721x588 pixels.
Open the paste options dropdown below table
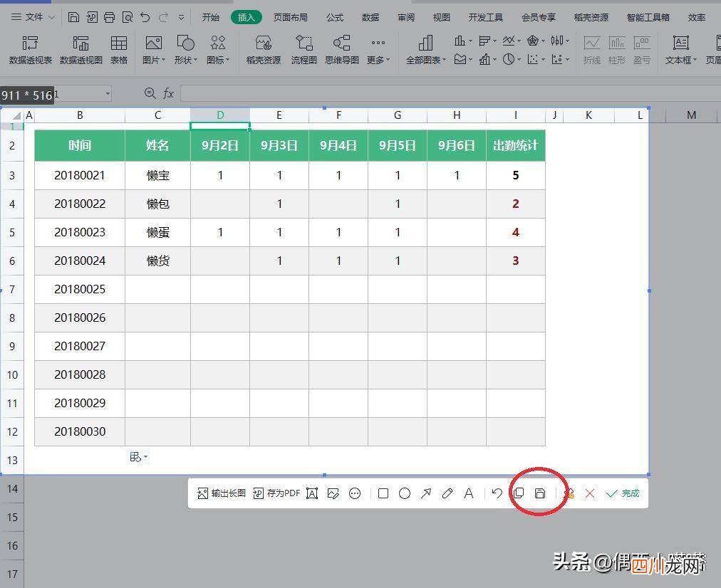point(138,456)
